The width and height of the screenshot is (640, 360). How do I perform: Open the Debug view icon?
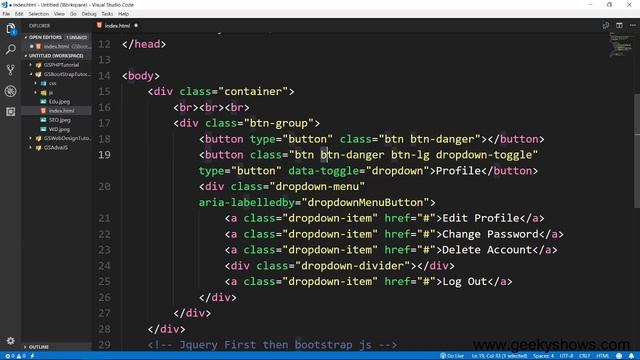coord(11,91)
